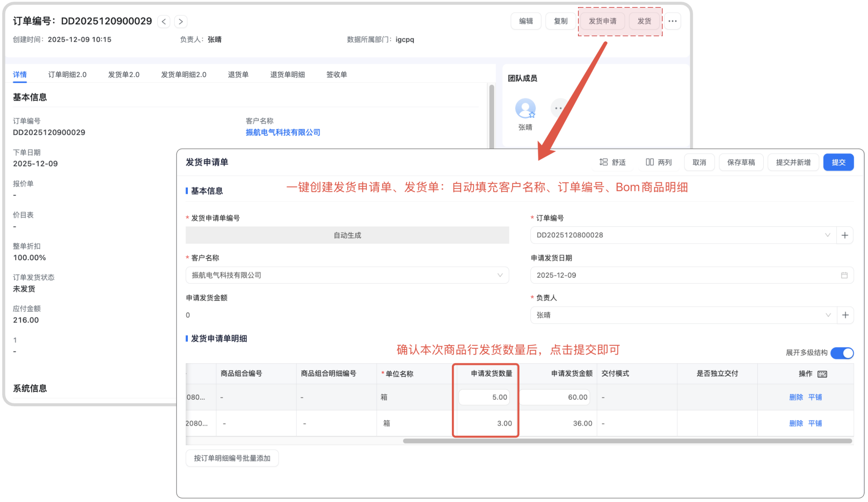This screenshot has width=868, height=502.
Task: Expand the 负责人 dropdown showing 张晴
Action: pyautogui.click(x=828, y=315)
